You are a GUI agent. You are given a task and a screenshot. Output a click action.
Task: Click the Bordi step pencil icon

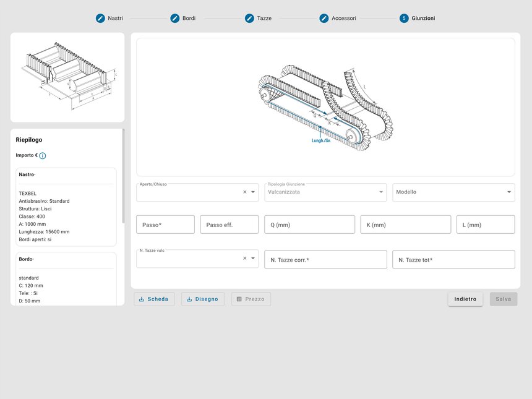click(x=175, y=19)
